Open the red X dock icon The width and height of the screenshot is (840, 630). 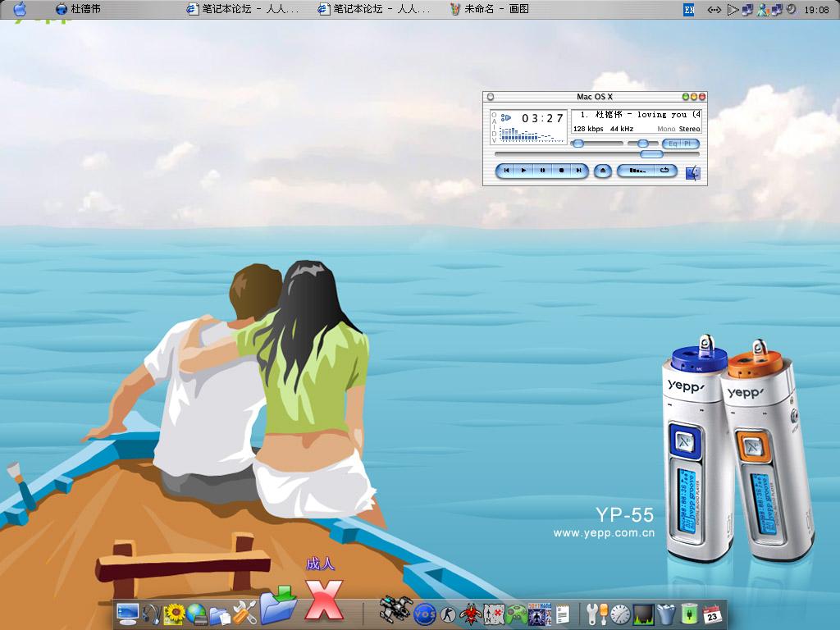pos(323,600)
